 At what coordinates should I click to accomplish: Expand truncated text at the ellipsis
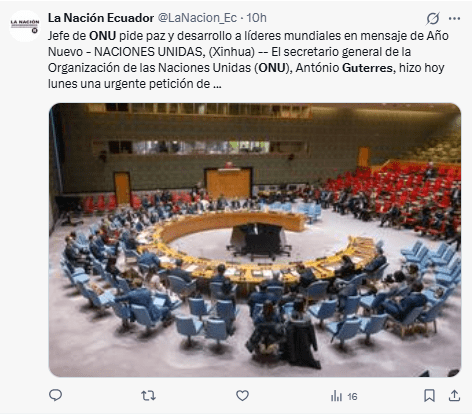tap(217, 84)
